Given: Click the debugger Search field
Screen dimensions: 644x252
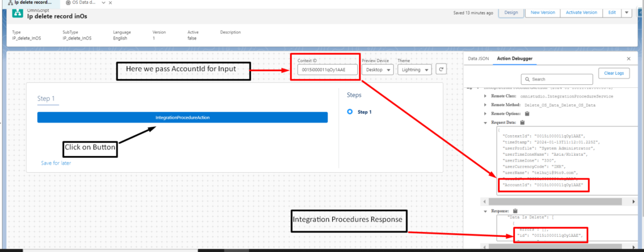Looking at the screenshot, I should coord(557,79).
